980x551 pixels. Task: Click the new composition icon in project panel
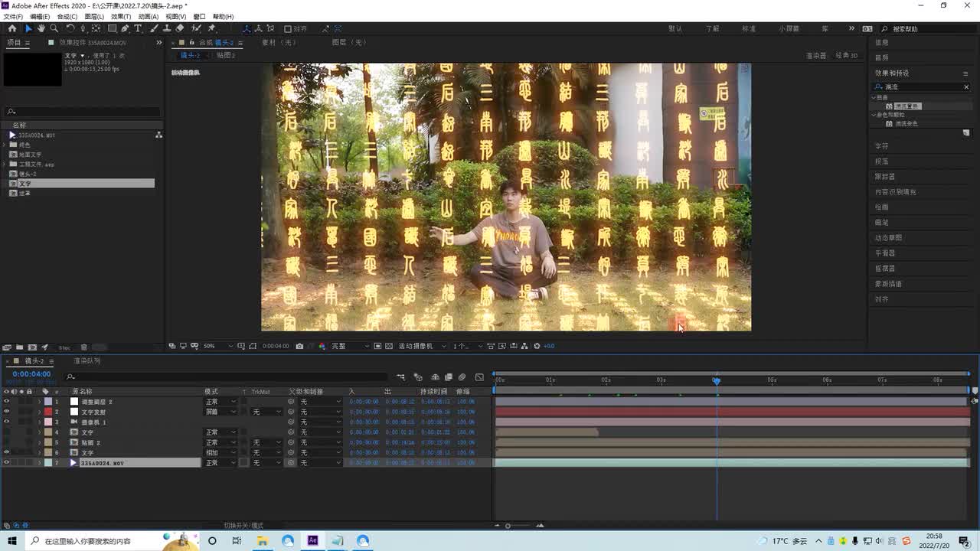[32, 347]
